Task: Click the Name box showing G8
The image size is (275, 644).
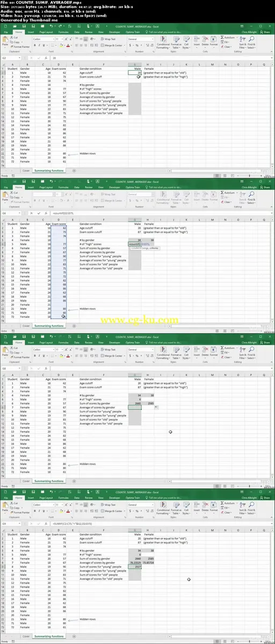Action: pos(11,368)
